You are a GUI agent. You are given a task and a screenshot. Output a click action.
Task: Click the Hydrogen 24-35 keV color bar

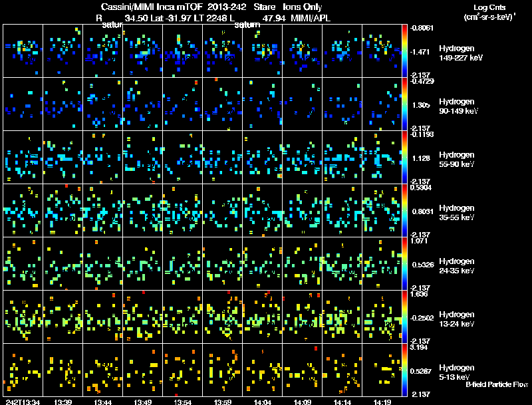tap(404, 264)
